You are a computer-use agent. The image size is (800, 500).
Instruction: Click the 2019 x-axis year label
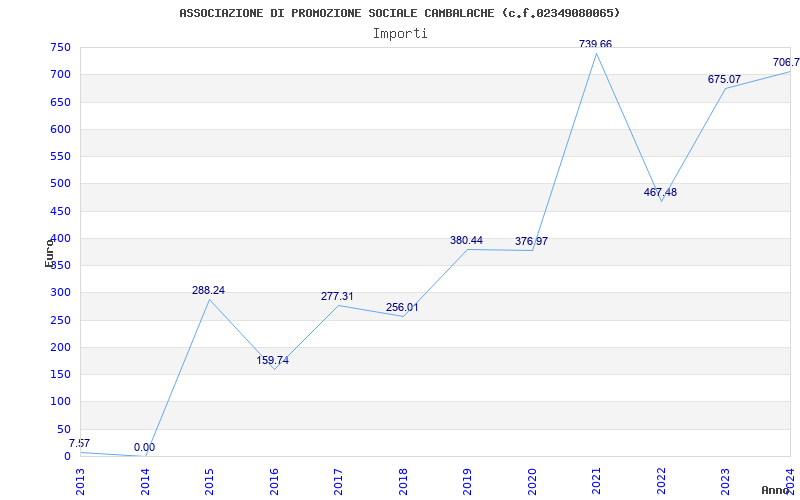point(467,481)
